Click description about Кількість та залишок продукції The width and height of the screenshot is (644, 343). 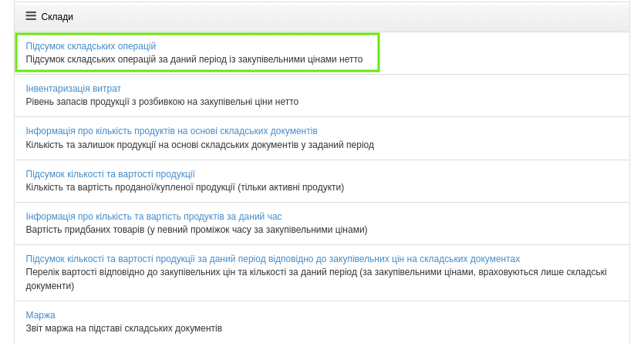pyautogui.click(x=200, y=145)
